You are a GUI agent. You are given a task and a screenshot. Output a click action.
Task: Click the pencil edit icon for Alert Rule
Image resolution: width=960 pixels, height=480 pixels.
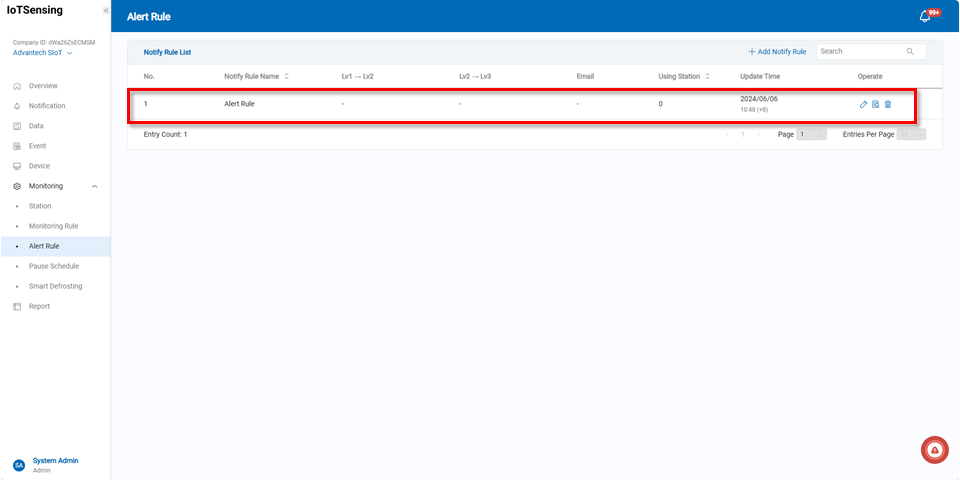[864, 104]
